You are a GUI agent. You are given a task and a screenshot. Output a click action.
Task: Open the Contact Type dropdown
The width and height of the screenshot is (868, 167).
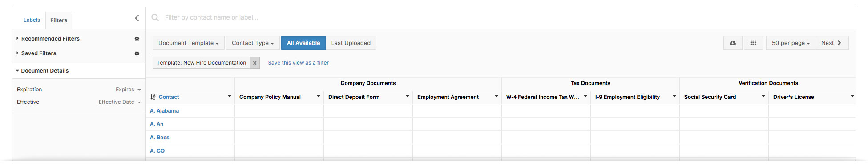[x=253, y=43]
